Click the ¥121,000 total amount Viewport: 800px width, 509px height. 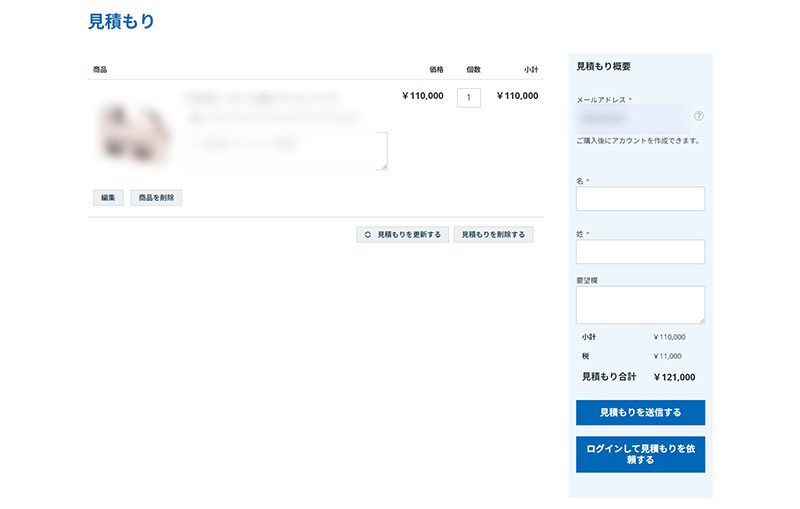click(x=674, y=377)
